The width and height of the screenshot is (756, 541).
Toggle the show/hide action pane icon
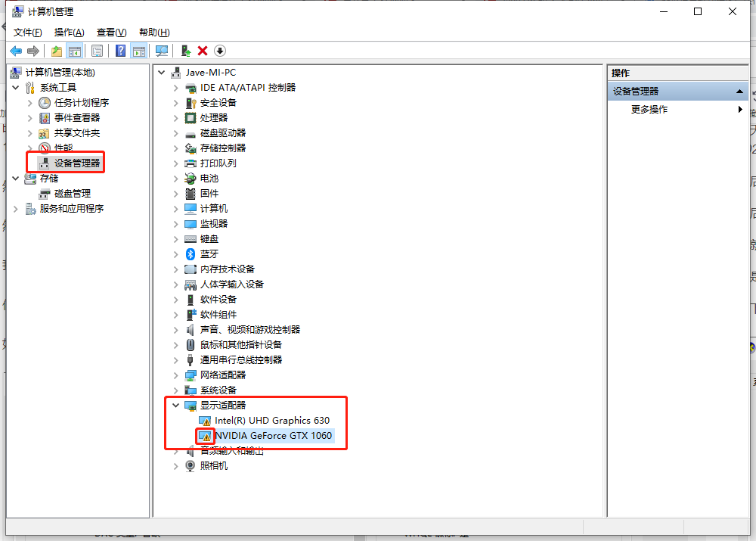(139, 51)
